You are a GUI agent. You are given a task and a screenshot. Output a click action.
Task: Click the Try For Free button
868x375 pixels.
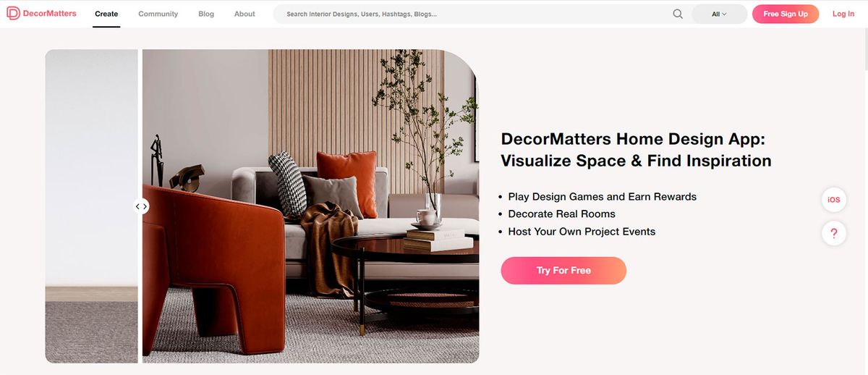(563, 270)
